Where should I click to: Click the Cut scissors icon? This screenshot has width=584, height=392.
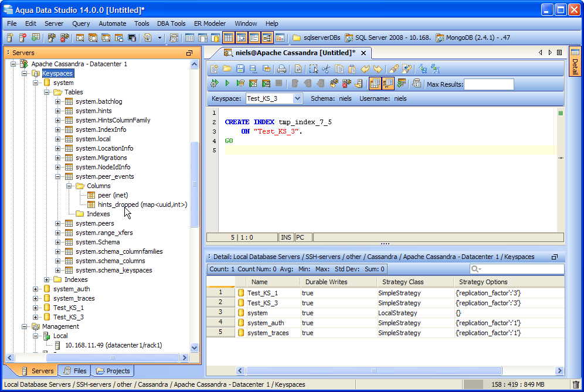click(x=327, y=69)
